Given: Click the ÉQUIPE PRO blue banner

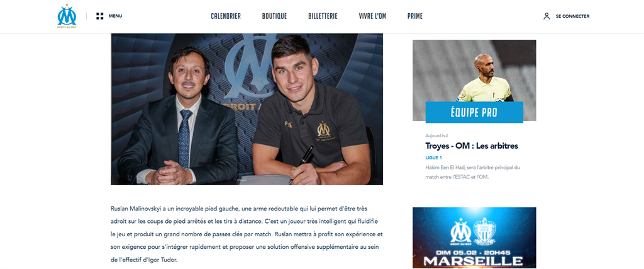Looking at the screenshot, I should 474,112.
